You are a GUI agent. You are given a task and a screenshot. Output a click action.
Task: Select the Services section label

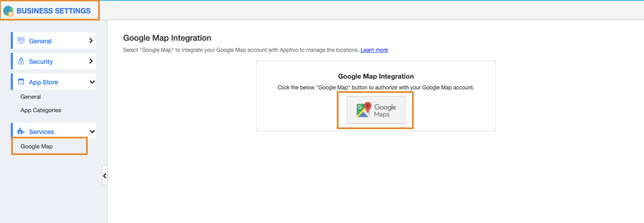point(41,132)
